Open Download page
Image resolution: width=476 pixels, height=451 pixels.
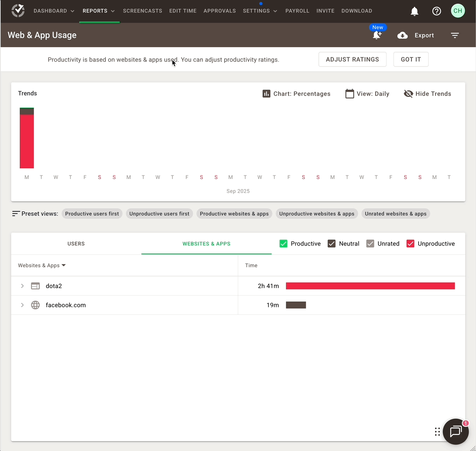pyautogui.click(x=357, y=11)
